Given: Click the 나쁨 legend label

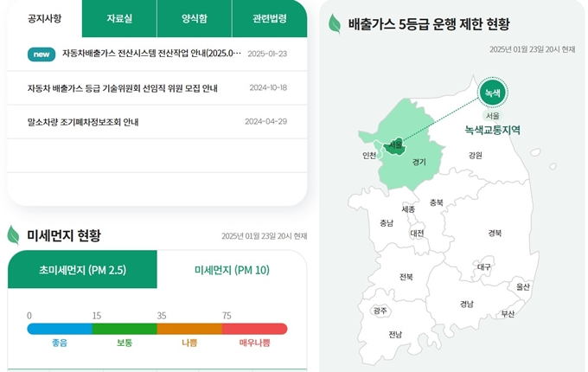Looking at the screenshot, I should pos(189,343).
